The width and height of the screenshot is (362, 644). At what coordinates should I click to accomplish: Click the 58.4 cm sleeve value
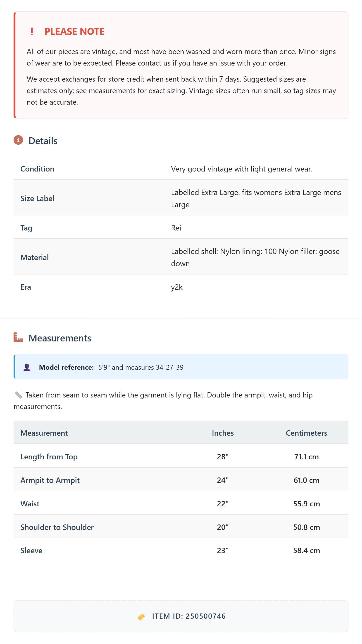tap(306, 550)
